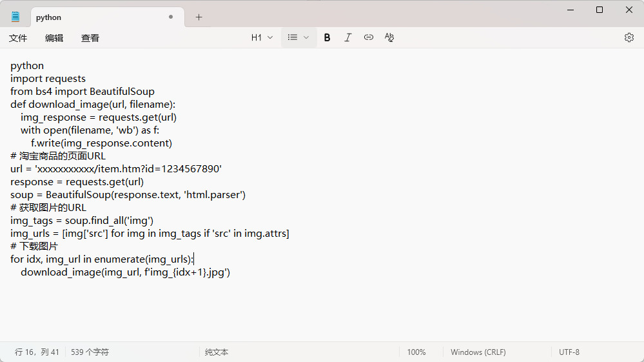Click Windows (CRLF) line ending indicator
The image size is (644, 362).
click(478, 352)
